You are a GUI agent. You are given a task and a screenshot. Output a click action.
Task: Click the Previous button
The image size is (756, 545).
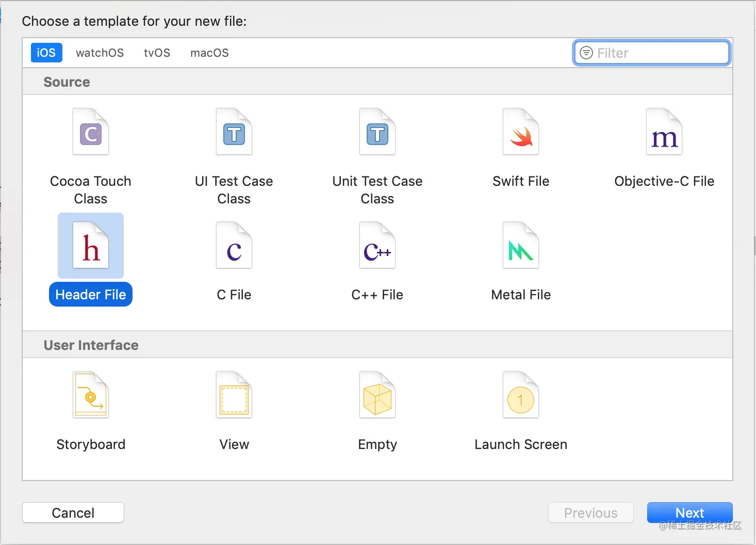click(x=591, y=512)
